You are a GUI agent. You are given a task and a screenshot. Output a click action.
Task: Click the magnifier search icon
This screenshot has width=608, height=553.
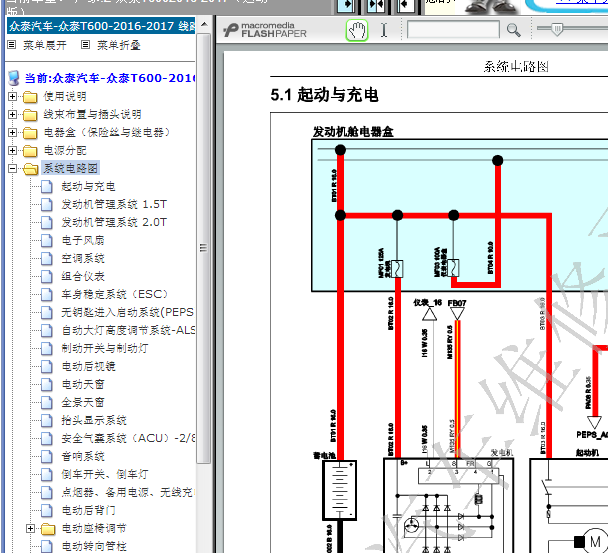click(x=513, y=30)
